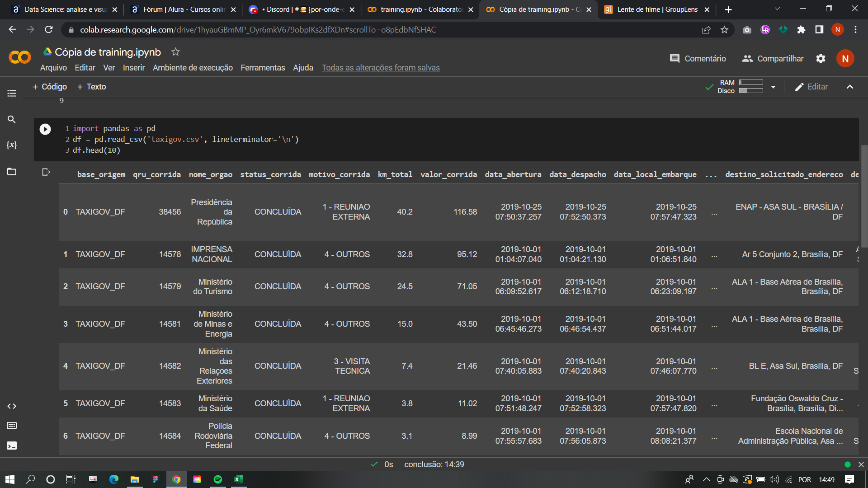Open the volume control in system tray
The width and height of the screenshot is (868, 488).
(x=774, y=479)
